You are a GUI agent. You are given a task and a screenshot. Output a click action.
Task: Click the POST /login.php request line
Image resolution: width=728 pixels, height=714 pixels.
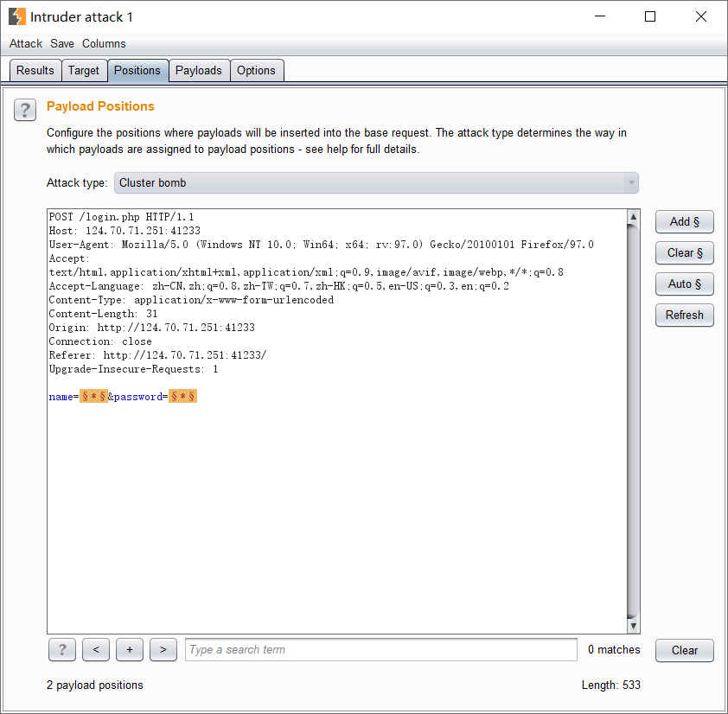coord(121,217)
